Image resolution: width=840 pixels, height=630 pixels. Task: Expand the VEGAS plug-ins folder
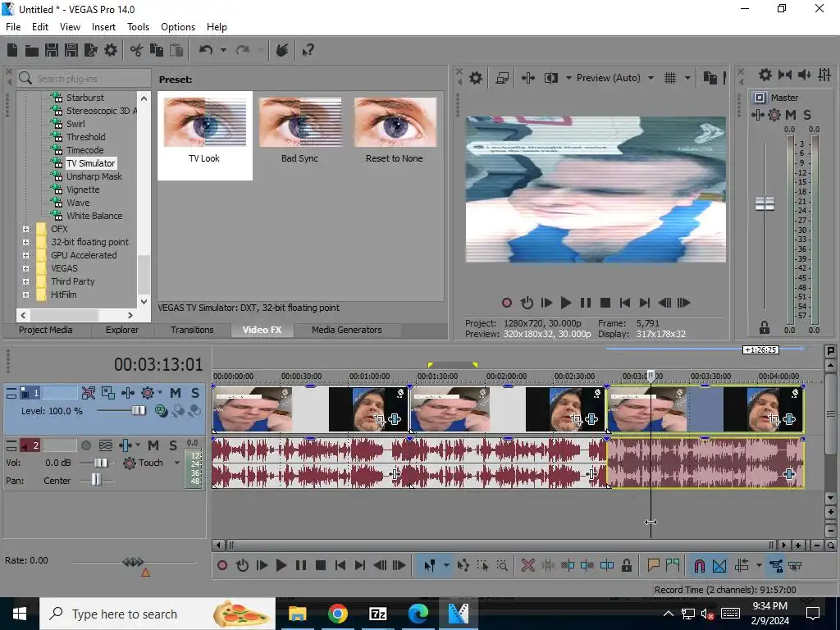(x=25, y=268)
